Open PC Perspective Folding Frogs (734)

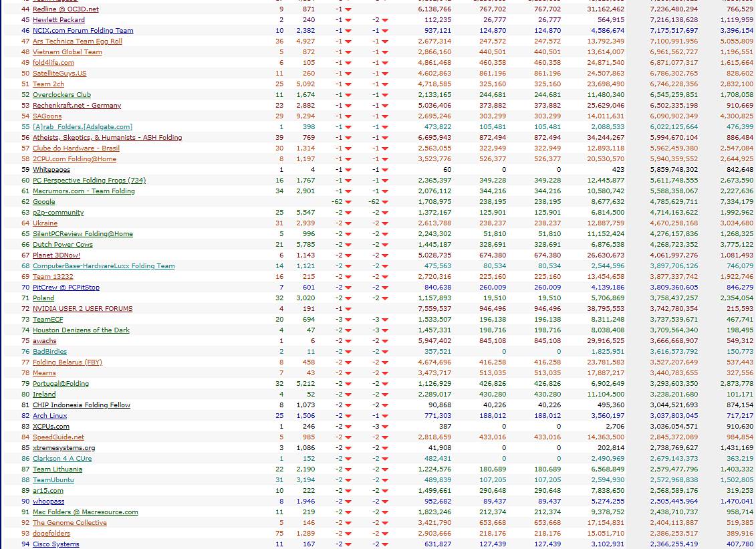point(89,181)
